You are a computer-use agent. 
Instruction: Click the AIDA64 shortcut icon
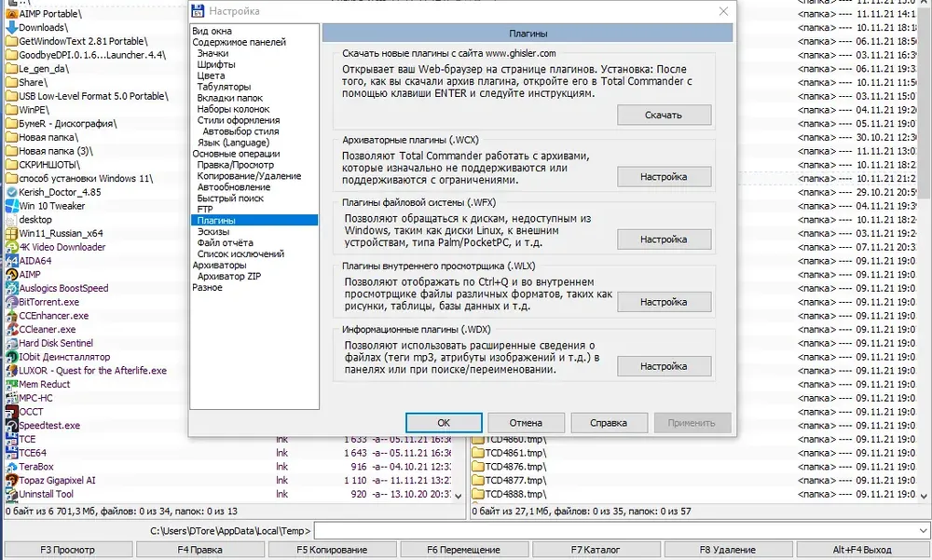click(11, 260)
